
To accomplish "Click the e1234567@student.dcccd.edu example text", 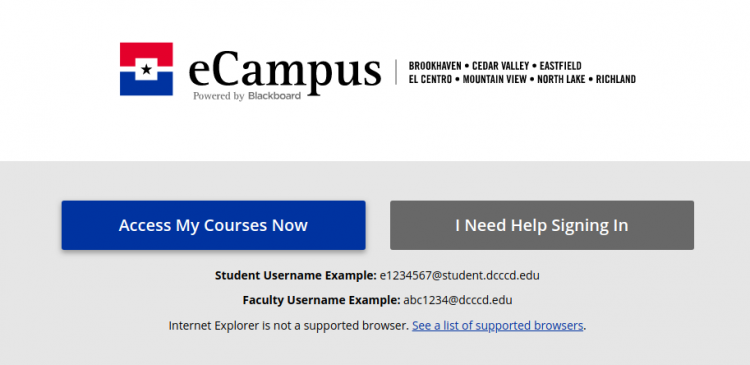I will 460,276.
